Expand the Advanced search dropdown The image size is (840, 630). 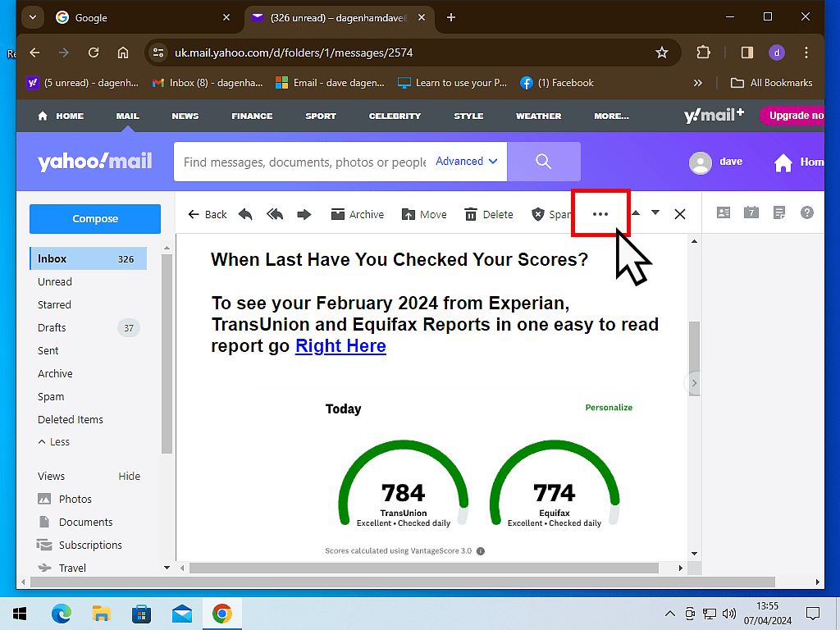466,162
